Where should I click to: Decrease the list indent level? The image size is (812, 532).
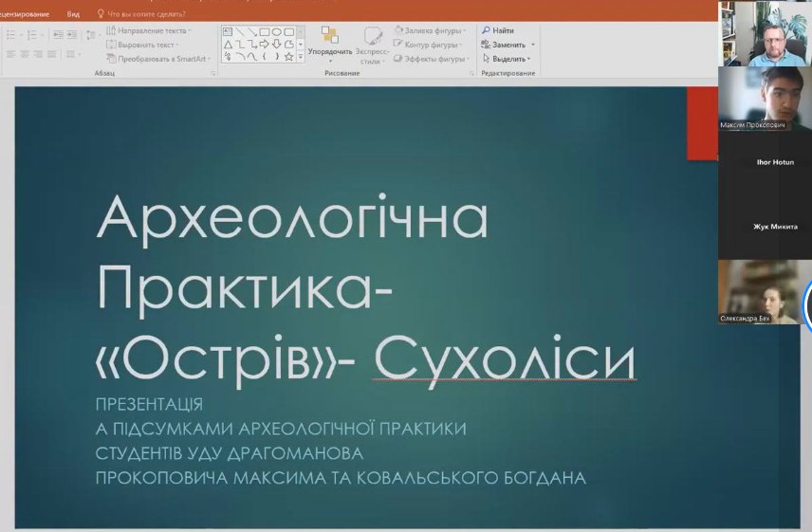[58, 35]
